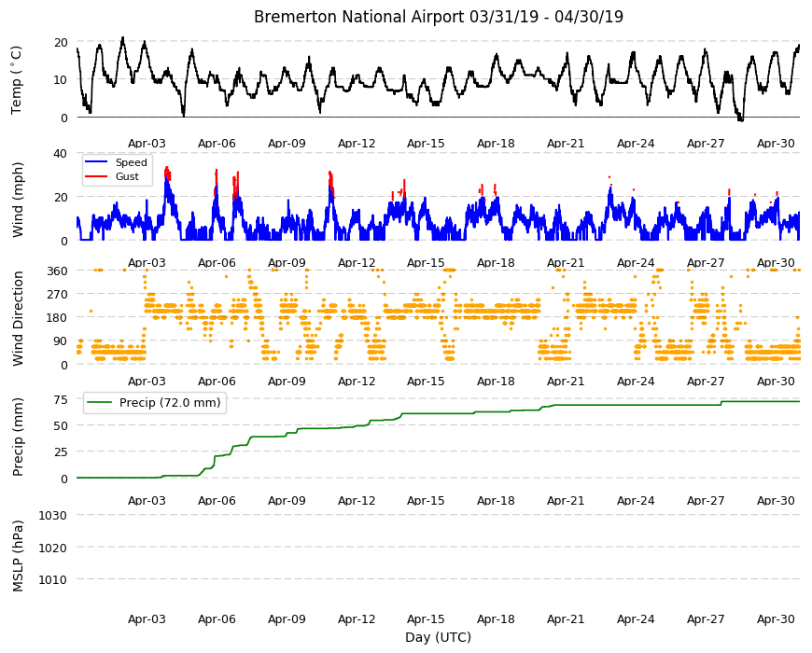Click Apr-27 tick under precipitation chart
Screen dimensions: 812x653
coord(706,500)
